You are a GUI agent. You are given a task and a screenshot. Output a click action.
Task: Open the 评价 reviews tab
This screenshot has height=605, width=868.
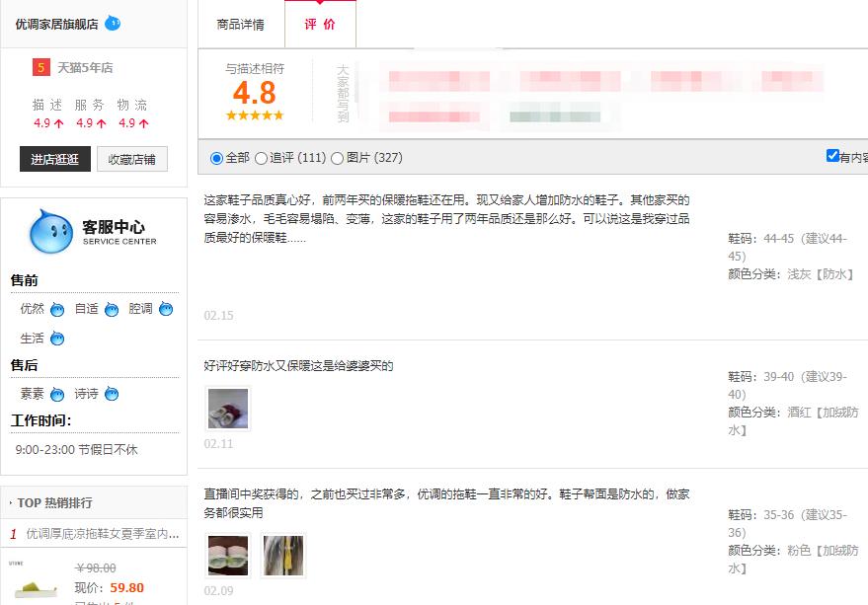coord(320,25)
